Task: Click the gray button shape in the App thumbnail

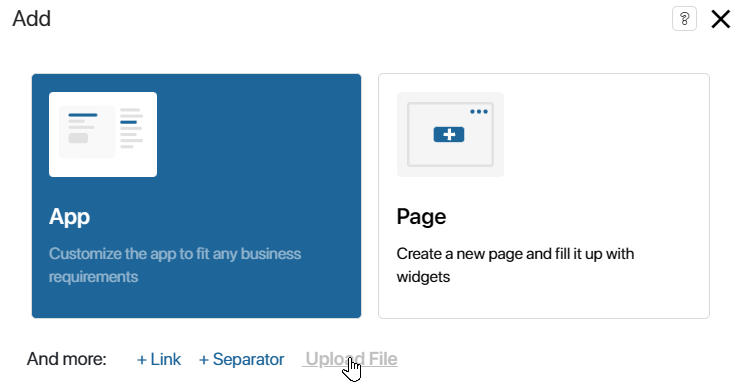Action: 78,138
